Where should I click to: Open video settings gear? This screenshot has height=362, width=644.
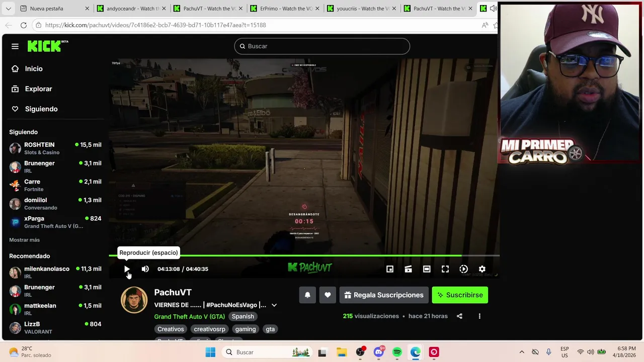click(x=482, y=269)
